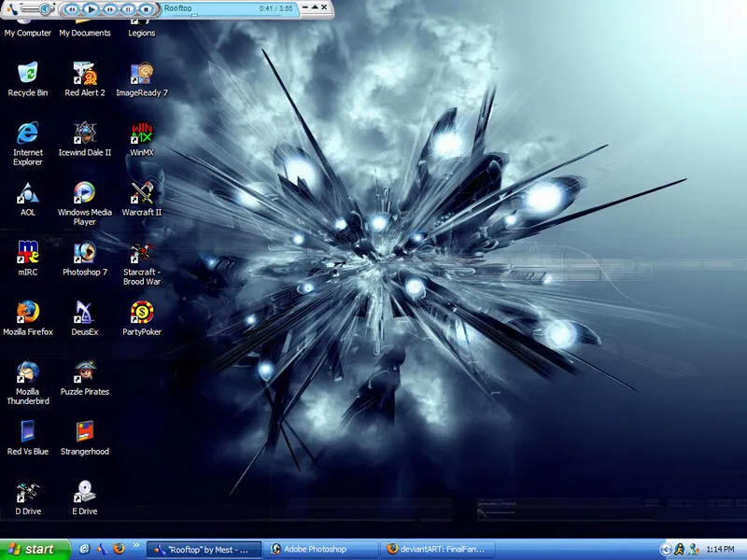Pause playback of Rooftop
Image resolution: width=747 pixels, height=560 pixels.
(x=128, y=8)
